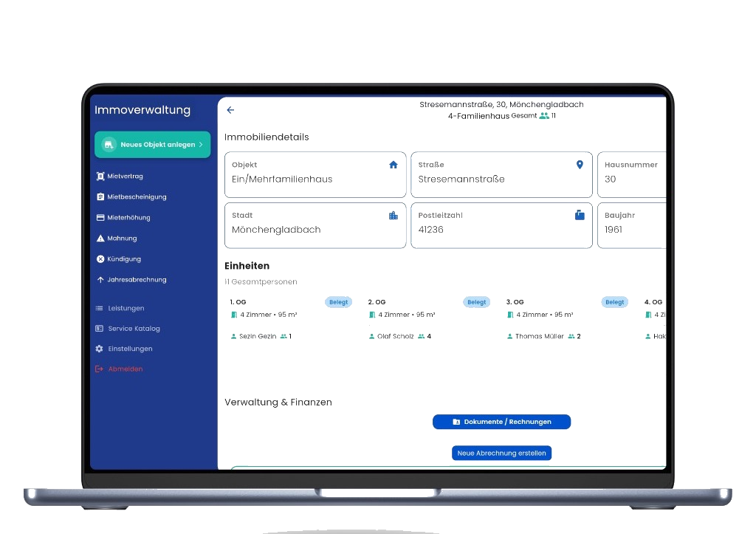
Task: Click the city buildings icon in Stadt field
Action: point(394,216)
